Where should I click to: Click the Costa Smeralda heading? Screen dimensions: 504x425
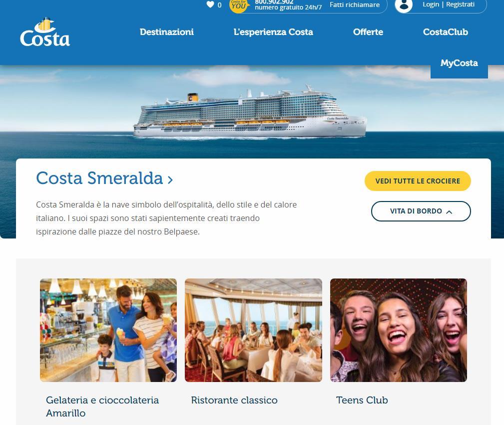(99, 178)
